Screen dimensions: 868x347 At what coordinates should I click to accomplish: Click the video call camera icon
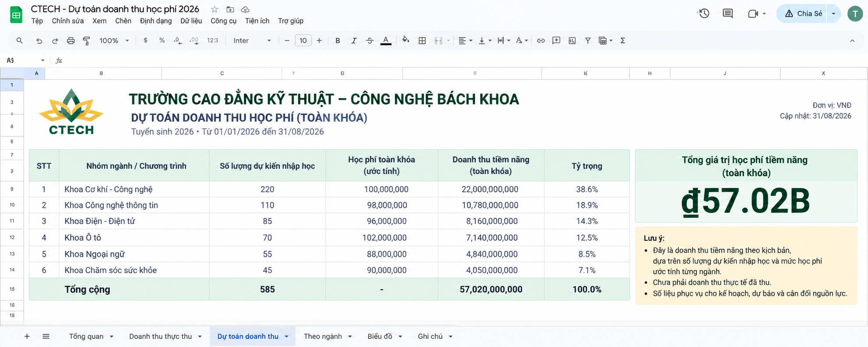click(x=753, y=14)
